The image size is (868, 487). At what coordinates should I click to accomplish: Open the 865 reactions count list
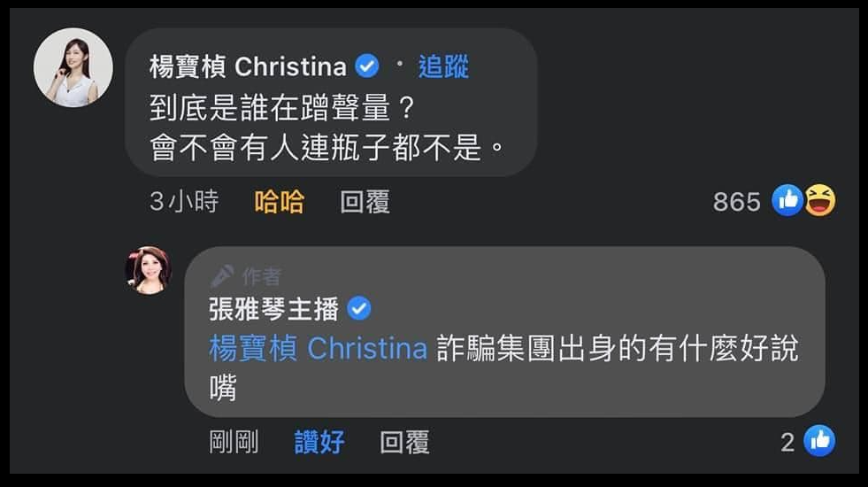(737, 202)
